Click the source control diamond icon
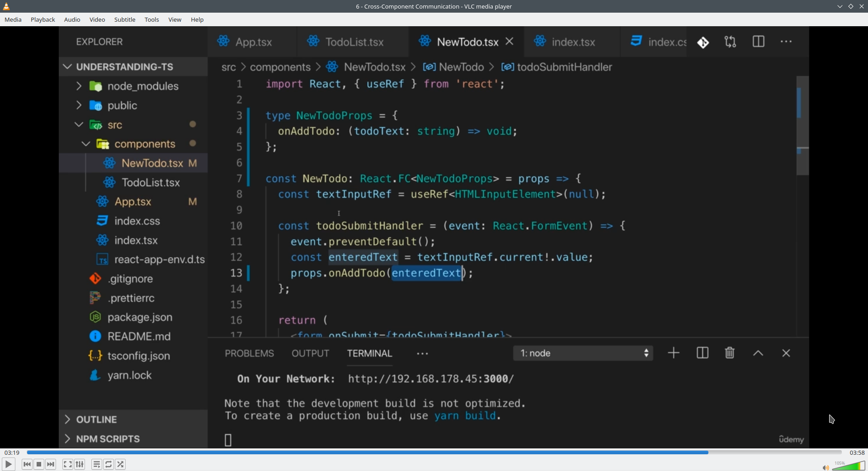Viewport: 868px width, 471px height. click(703, 42)
